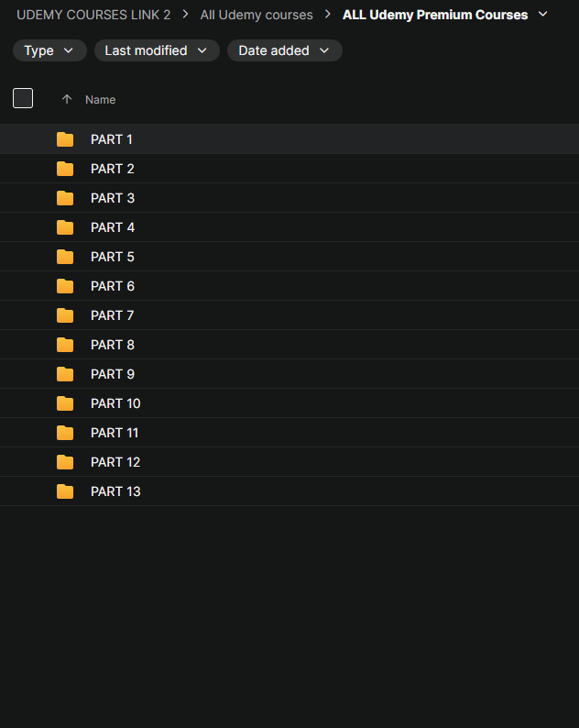Click the PART 1 folder icon
Image resolution: width=579 pixels, height=728 pixels.
pyautogui.click(x=65, y=139)
